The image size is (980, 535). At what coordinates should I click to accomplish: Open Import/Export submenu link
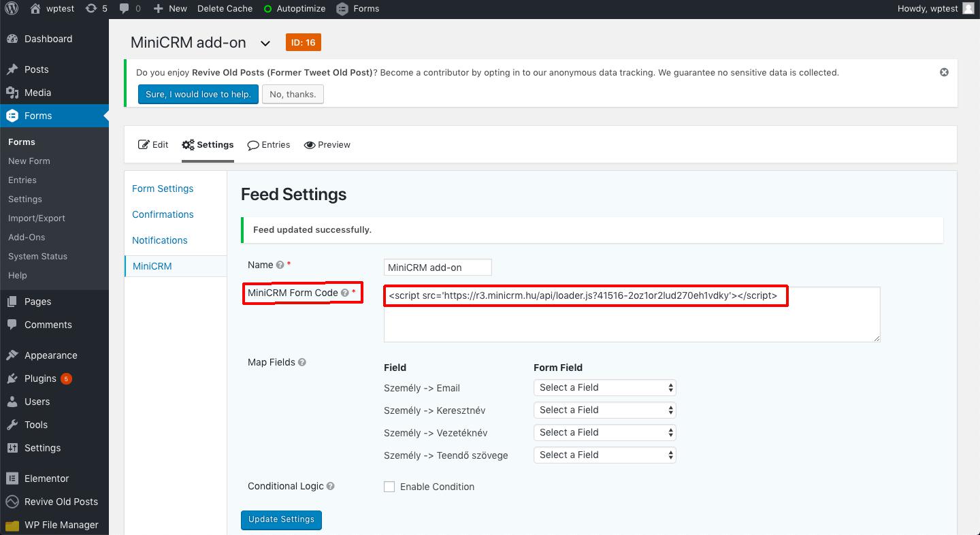point(37,218)
